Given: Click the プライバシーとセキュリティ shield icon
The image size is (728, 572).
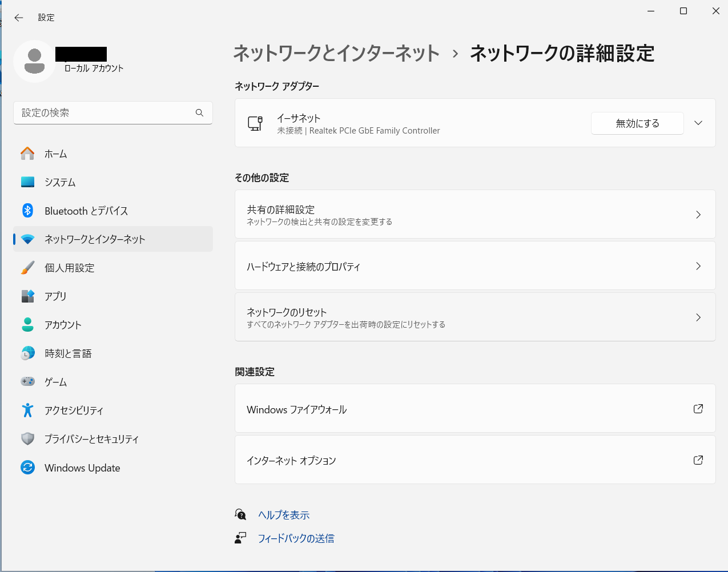Looking at the screenshot, I should point(27,439).
